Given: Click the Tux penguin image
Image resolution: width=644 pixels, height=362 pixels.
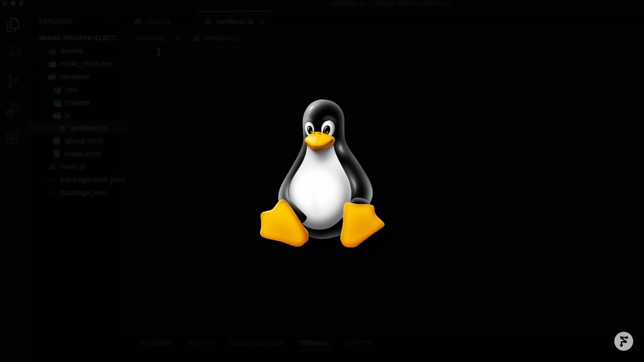Looking at the screenshot, I should (x=322, y=173).
